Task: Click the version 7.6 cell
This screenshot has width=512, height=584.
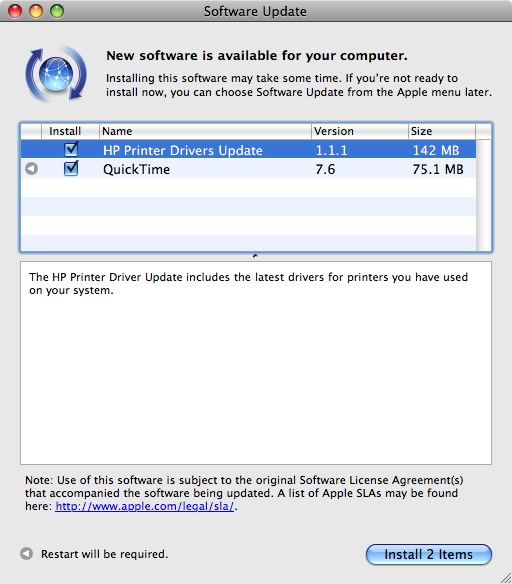Action: (325, 169)
